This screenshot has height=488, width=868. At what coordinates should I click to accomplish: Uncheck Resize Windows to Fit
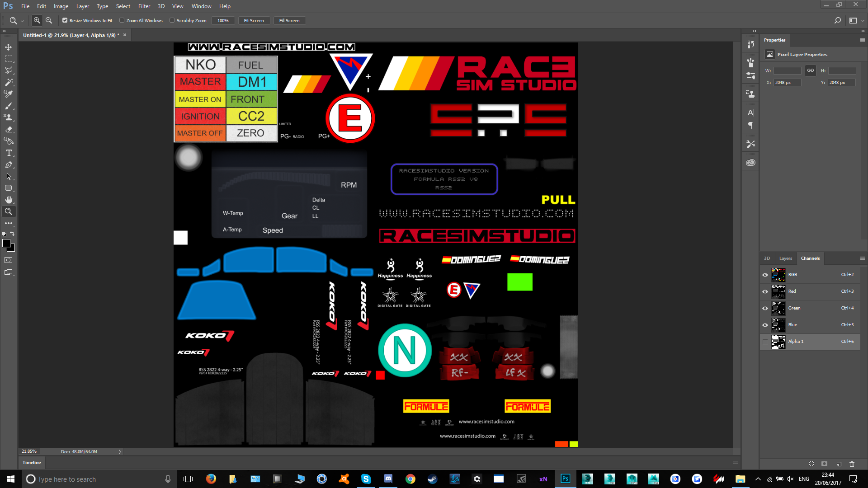tap(65, 20)
